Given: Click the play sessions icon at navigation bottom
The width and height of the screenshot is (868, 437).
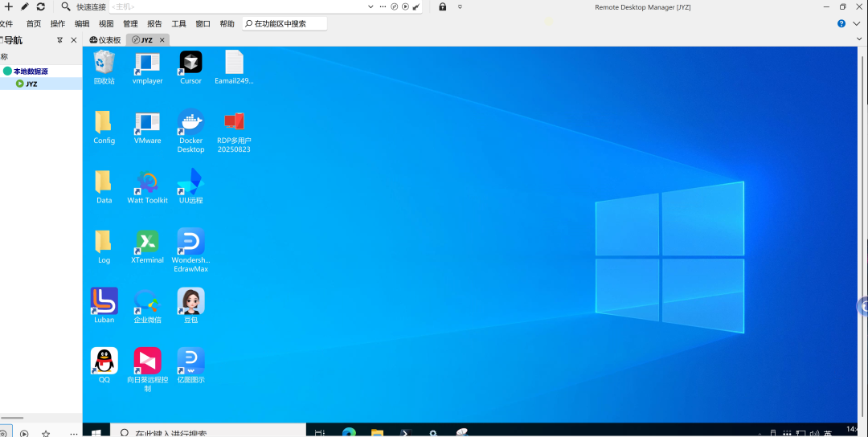Looking at the screenshot, I should 24,433.
